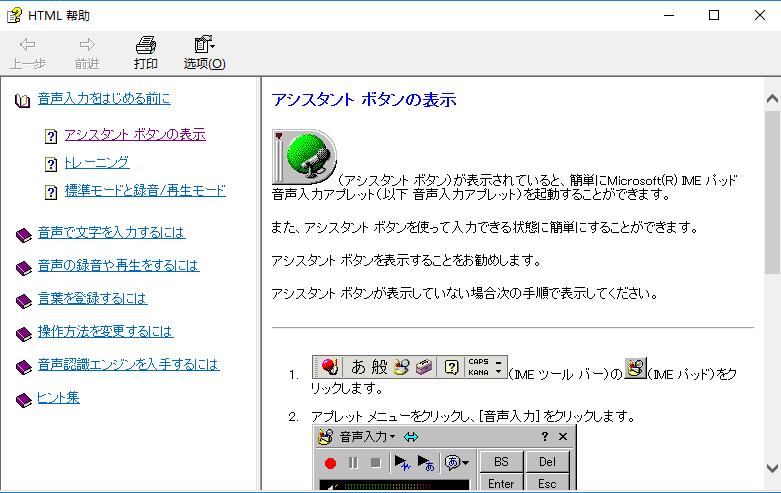Screen dimensions: 781x493
Task: Click the BS button in the applet
Action: [x=501, y=462]
